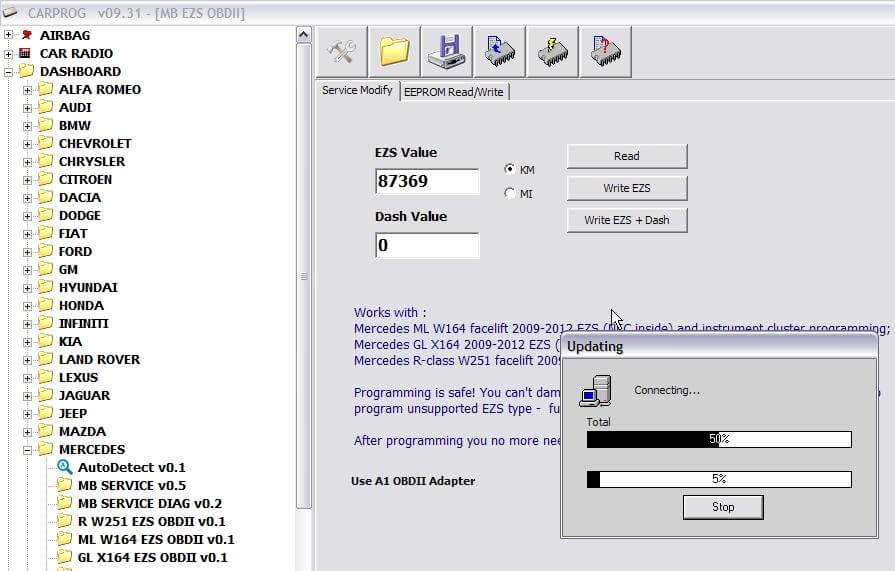Expand the MAZDA tree node

point(27,432)
